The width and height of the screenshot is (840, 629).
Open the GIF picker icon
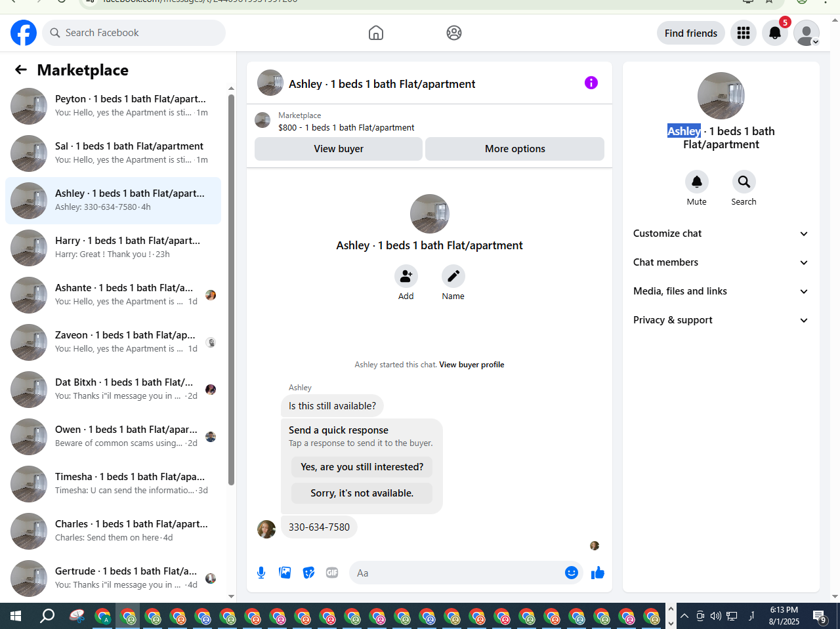pos(332,573)
